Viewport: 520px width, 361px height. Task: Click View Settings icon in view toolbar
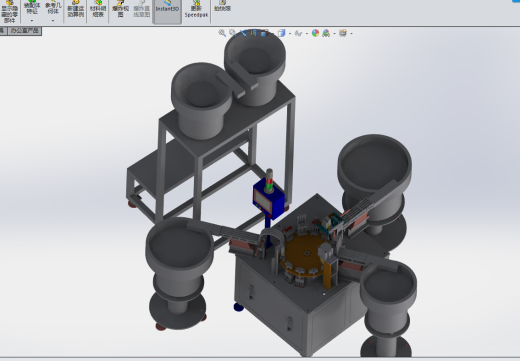coord(343,33)
